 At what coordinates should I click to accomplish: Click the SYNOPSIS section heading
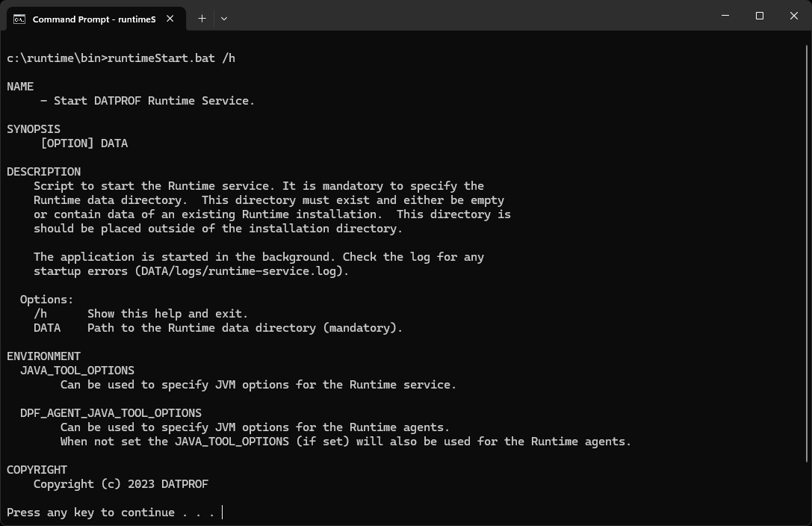[33, 129]
